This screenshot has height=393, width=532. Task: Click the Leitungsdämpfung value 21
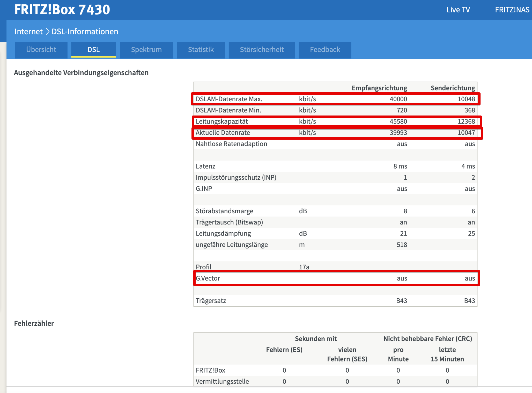[x=404, y=233]
